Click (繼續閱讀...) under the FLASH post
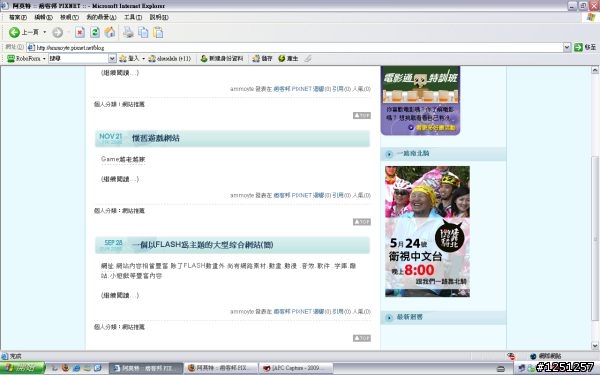Viewport: 600px width, 375px height. [120, 295]
